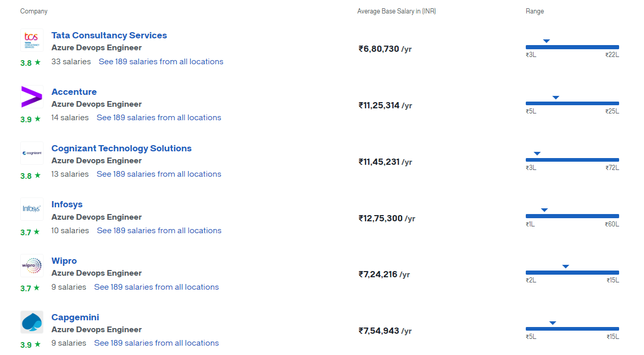Open the Tata Consultancy Services company link

109,35
